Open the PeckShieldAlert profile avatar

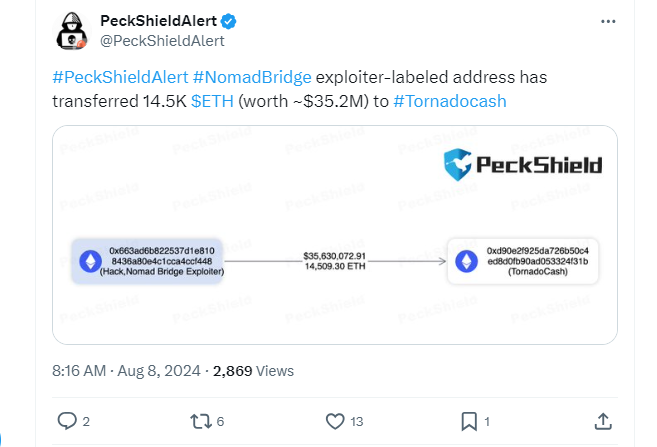pyautogui.click(x=71, y=31)
